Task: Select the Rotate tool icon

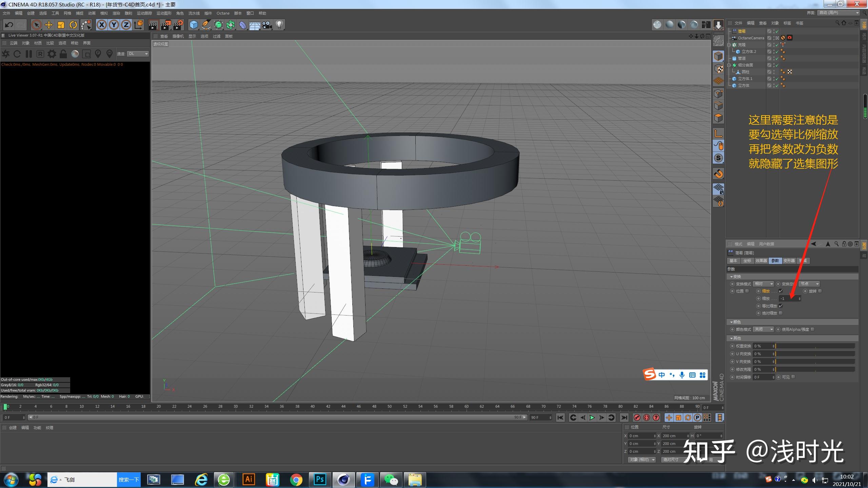Action: 73,25
